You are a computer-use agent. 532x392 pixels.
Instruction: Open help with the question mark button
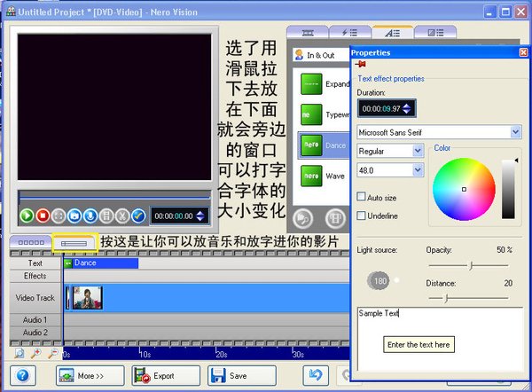point(23,375)
